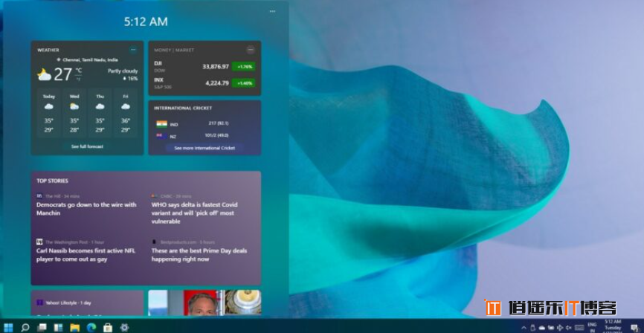Open INX S&P 500 stock row
The image size is (644, 333).
point(205,83)
